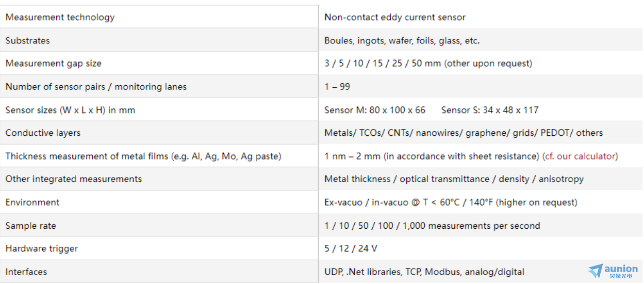Image resolution: width=644 pixels, height=284 pixels.
Task: Click the aunion paper-plane logo icon
Action: (596, 271)
